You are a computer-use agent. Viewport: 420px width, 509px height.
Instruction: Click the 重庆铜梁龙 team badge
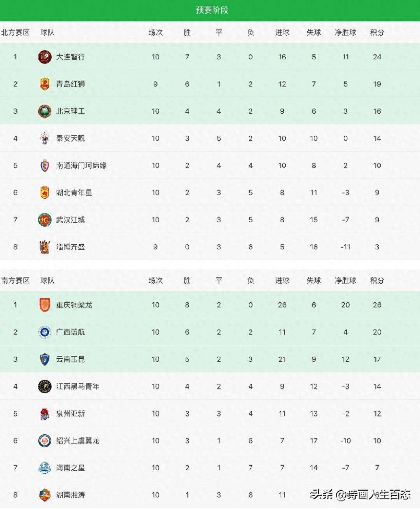click(x=45, y=305)
